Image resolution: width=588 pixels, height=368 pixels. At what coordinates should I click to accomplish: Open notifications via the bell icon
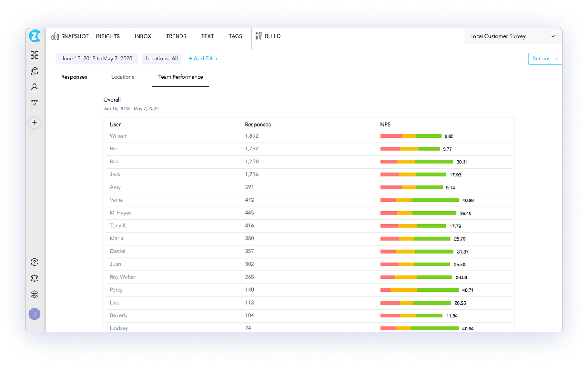[x=35, y=278]
